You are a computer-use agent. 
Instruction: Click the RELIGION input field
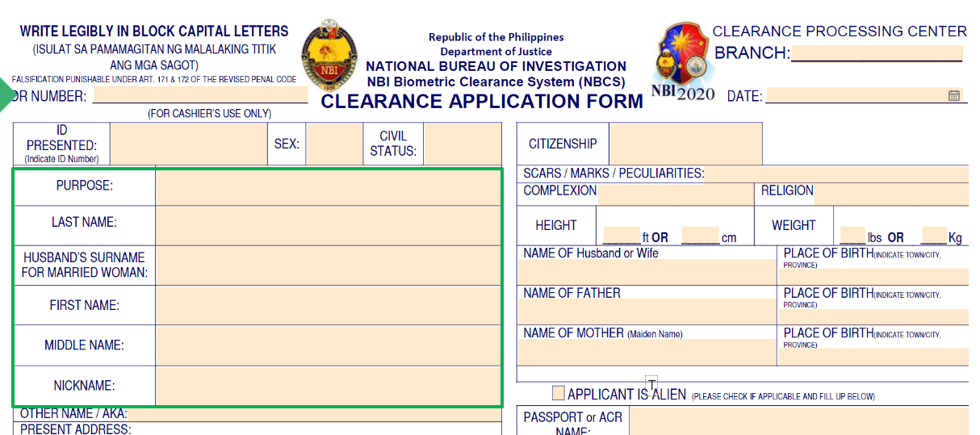(x=891, y=194)
